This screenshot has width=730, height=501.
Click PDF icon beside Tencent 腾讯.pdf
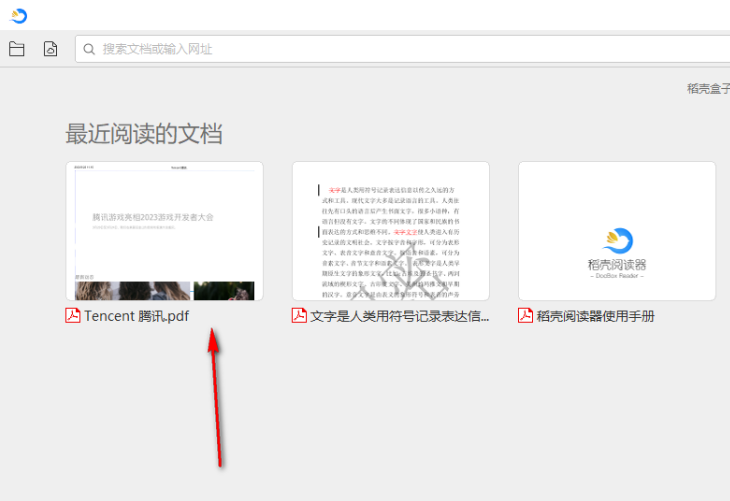(73, 316)
